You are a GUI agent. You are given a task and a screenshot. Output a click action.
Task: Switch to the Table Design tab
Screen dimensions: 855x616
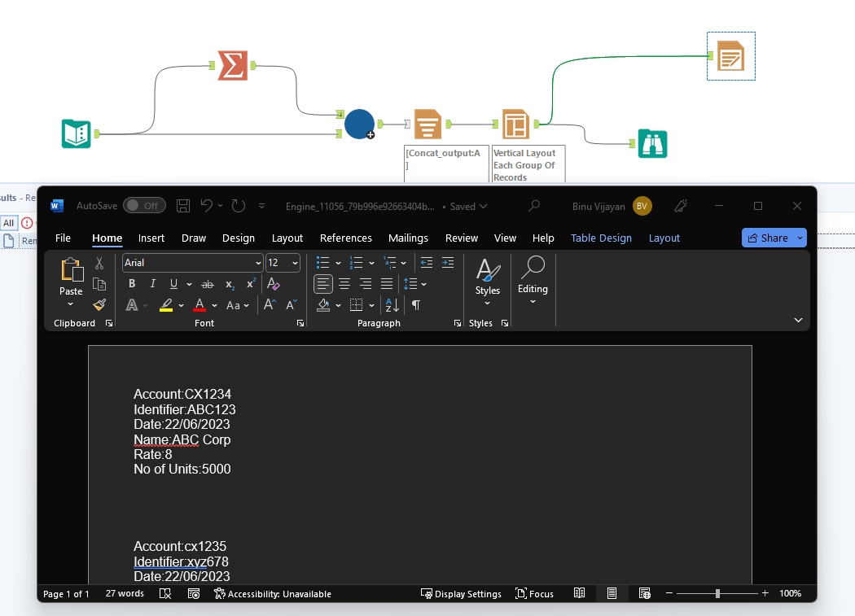tap(601, 238)
